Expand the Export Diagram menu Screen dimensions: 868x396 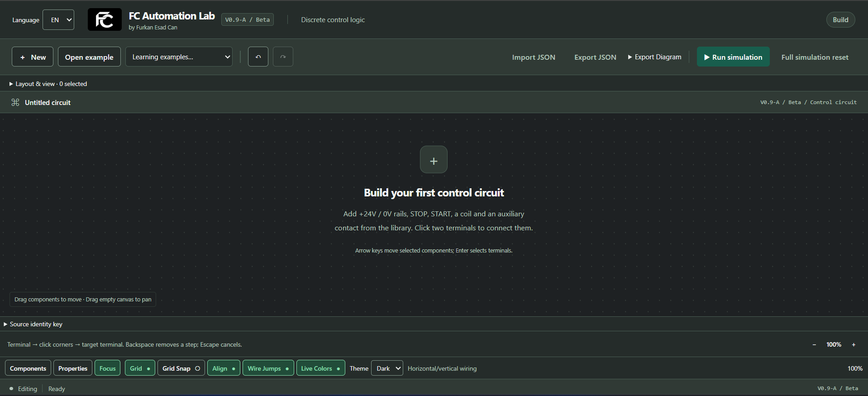coord(654,57)
